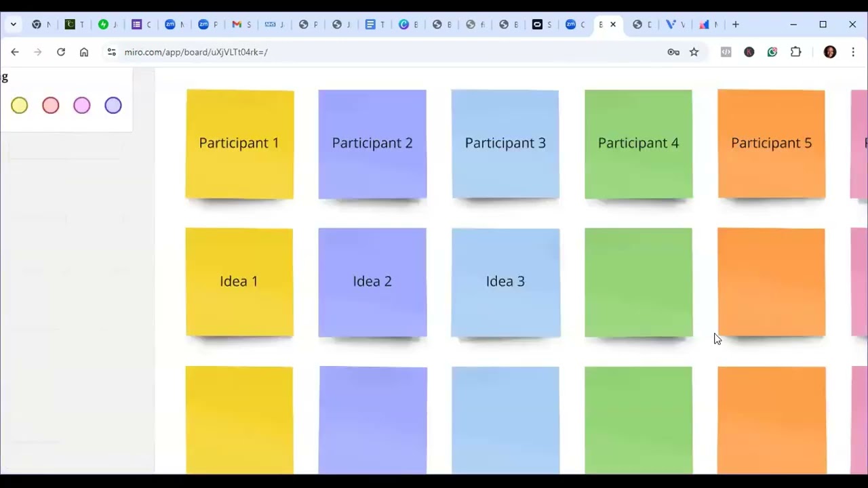Select the blank yellow note below Idea 1
The width and height of the screenshot is (868, 488).
[239, 420]
